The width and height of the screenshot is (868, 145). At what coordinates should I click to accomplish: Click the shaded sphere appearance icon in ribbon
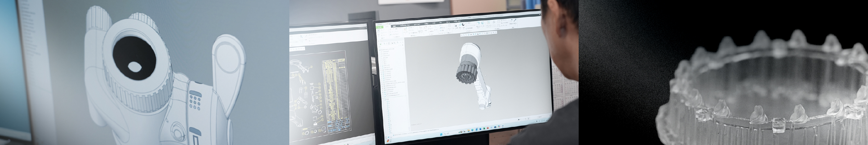[x=464, y=24]
